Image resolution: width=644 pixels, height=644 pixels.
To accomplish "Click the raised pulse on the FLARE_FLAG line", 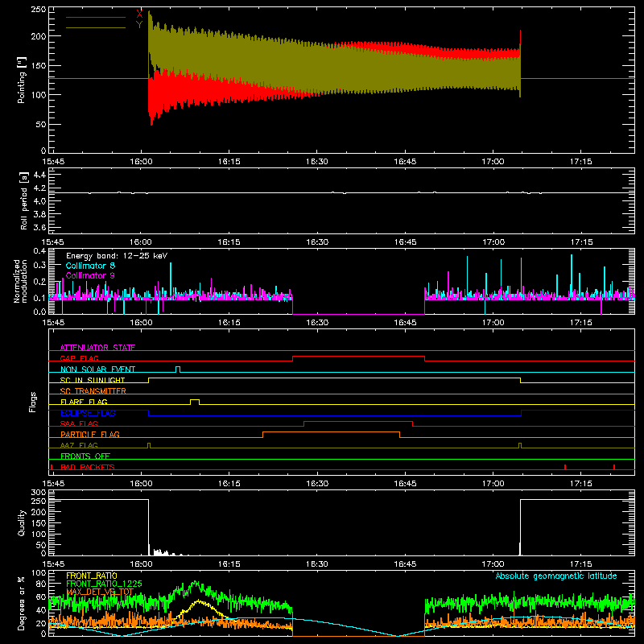I will click(195, 399).
